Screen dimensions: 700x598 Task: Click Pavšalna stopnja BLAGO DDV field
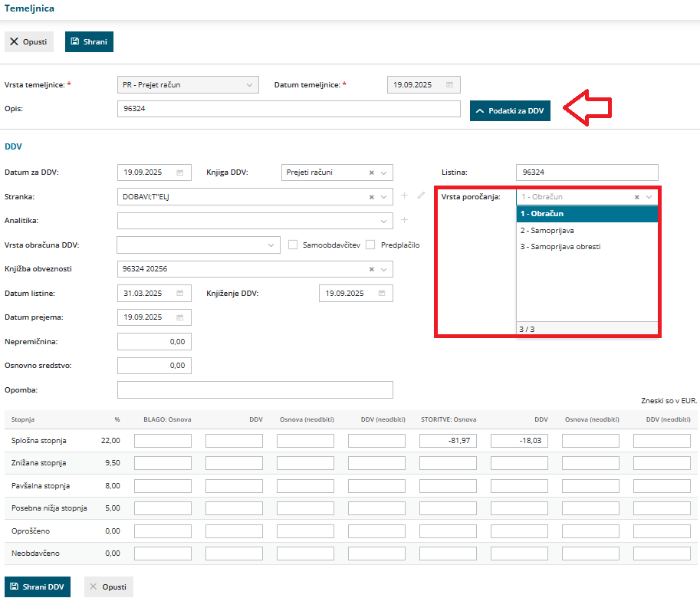[234, 485]
